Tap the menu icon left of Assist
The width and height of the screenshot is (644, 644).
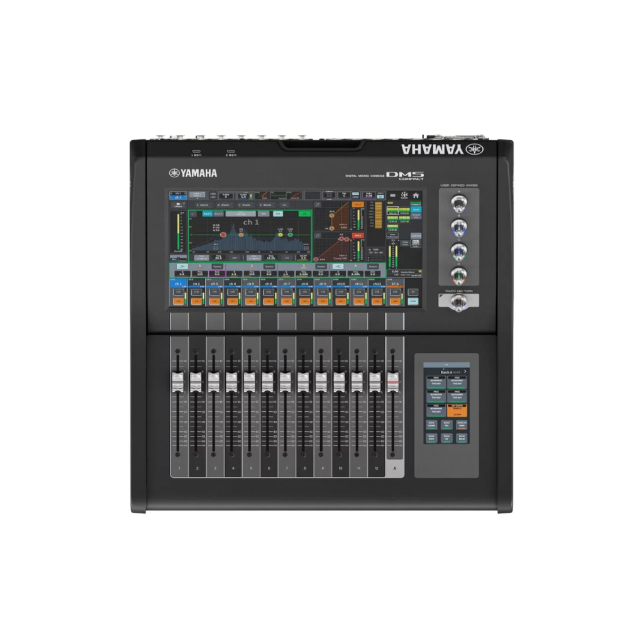[x=392, y=195]
